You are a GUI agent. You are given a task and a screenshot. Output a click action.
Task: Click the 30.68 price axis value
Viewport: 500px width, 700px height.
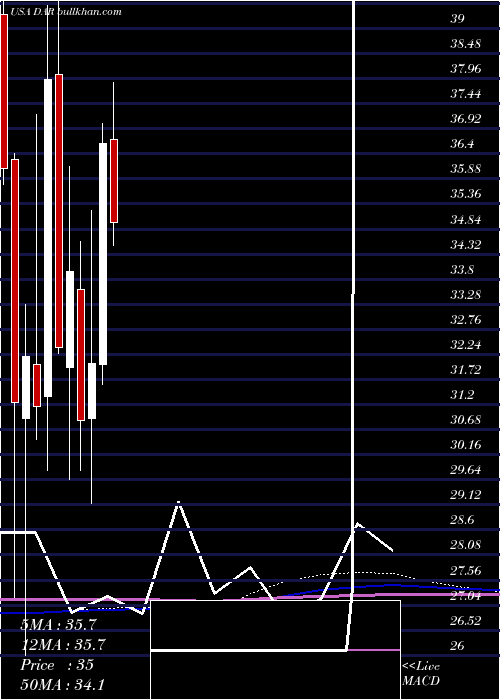465,420
